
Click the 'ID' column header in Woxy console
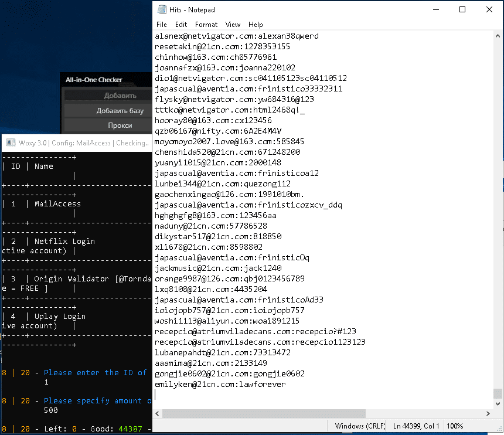click(15, 166)
